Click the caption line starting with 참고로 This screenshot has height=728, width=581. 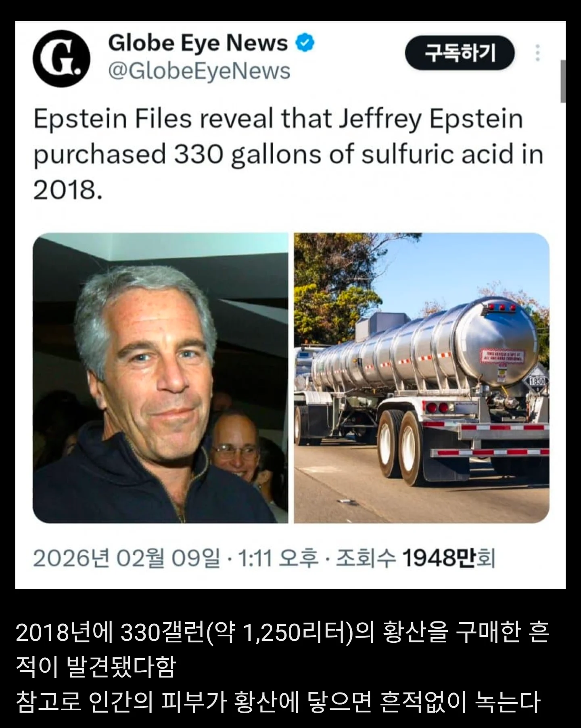click(x=278, y=702)
